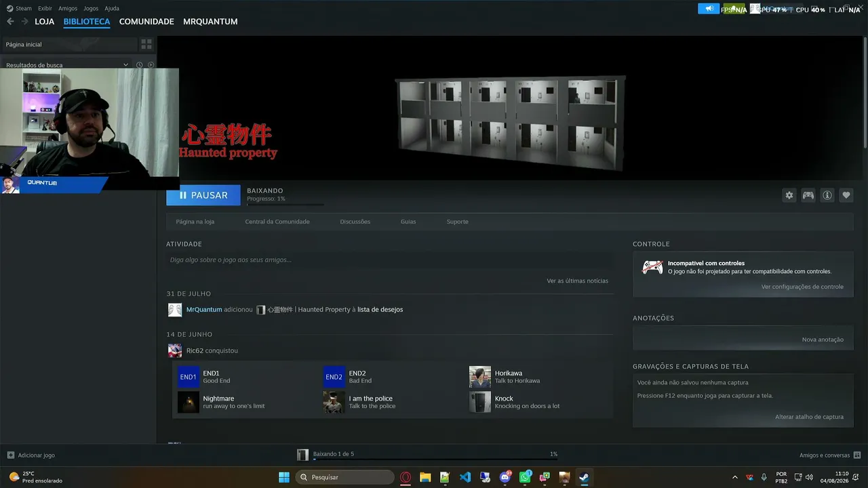Show hidden system tray icons chevron

tap(734, 477)
